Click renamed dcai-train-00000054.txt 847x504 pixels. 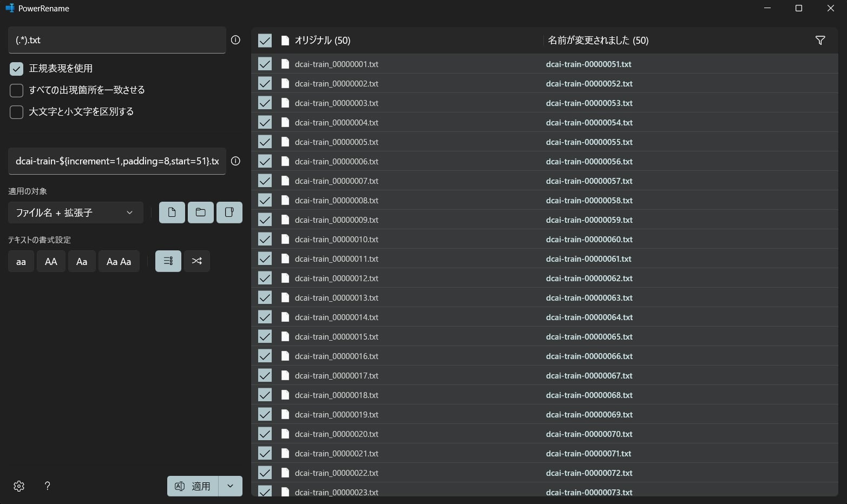click(589, 122)
